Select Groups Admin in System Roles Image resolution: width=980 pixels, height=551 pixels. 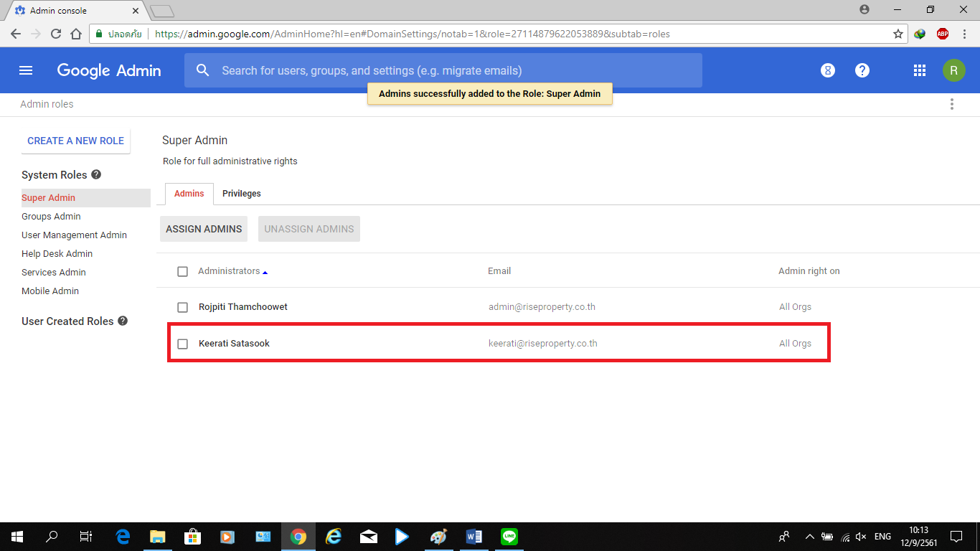click(x=51, y=216)
